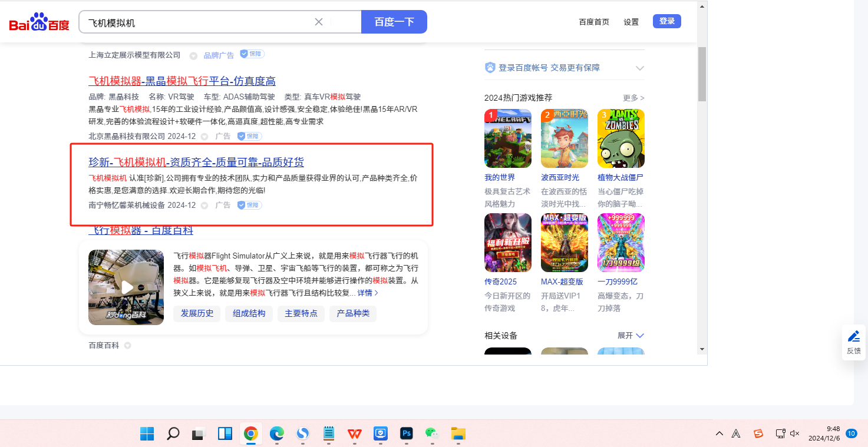Open the notification center badge

coord(852,434)
